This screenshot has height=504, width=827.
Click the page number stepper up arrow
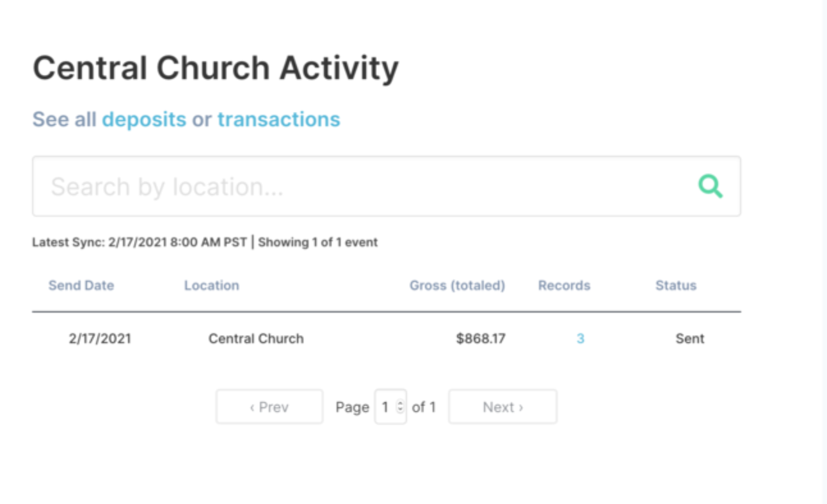click(399, 402)
